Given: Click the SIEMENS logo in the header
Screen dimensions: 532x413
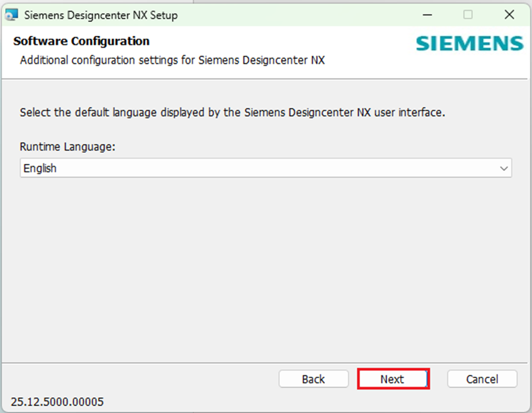Looking at the screenshot, I should point(469,44).
